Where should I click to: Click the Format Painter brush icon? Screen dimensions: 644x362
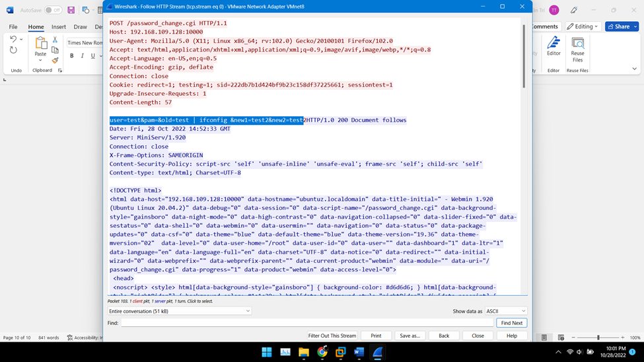(x=55, y=60)
